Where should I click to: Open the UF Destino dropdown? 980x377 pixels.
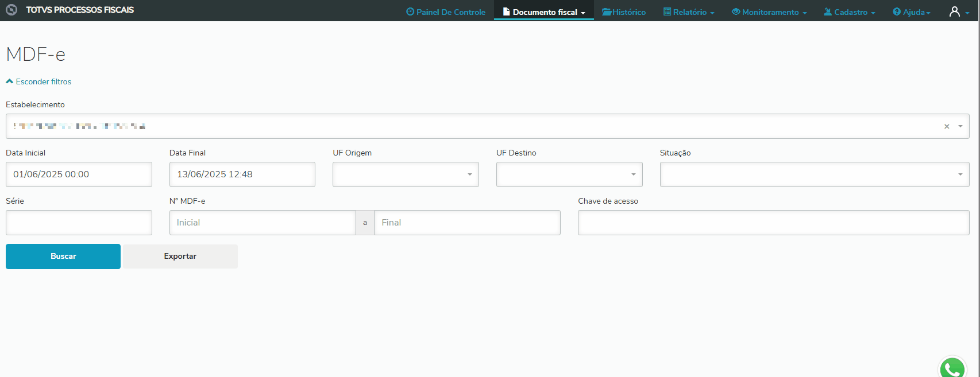569,174
